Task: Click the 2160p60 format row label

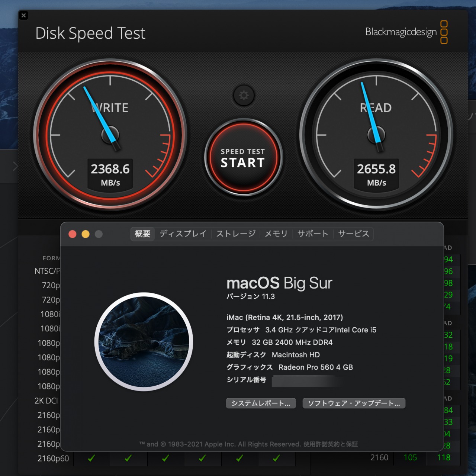Action: (53, 459)
